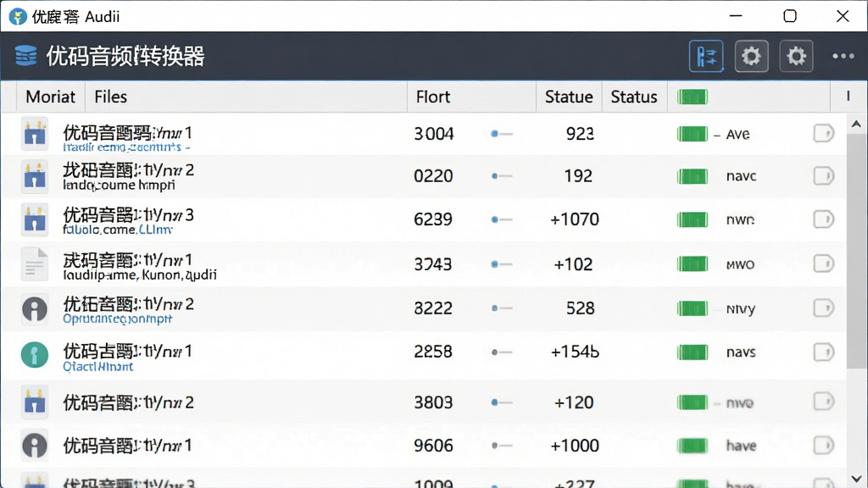
Task: Select the Flort value 0220
Action: (433, 176)
